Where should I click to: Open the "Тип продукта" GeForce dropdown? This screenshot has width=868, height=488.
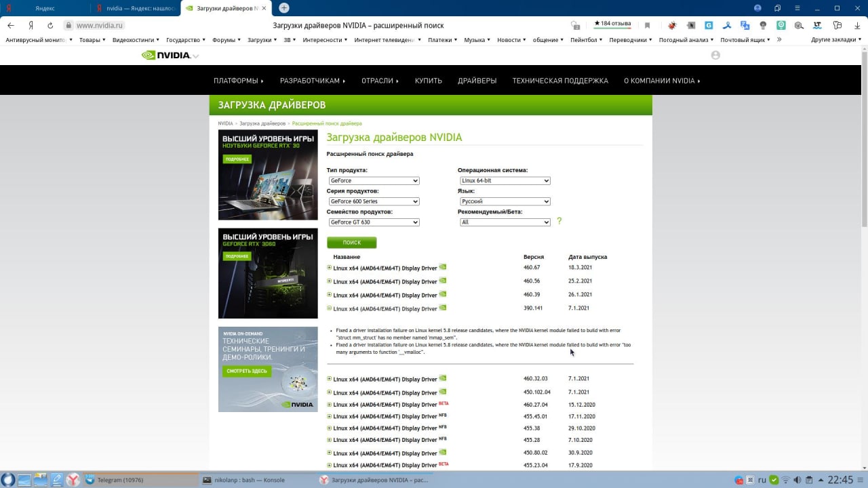(374, 181)
